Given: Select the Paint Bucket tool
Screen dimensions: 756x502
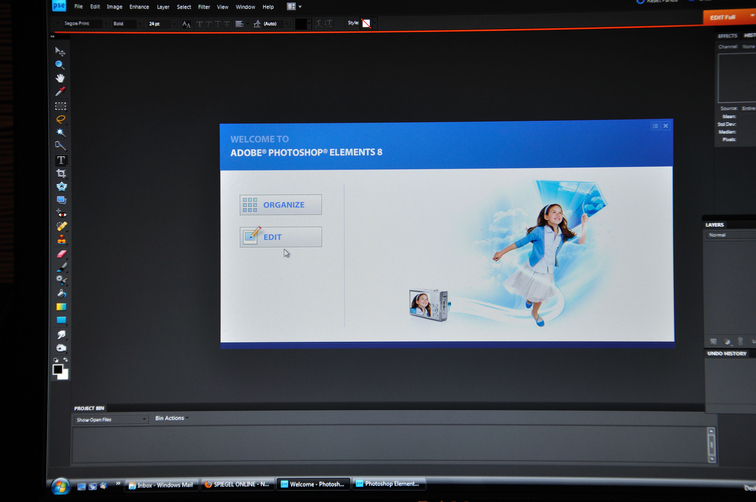Looking at the screenshot, I should [x=61, y=293].
